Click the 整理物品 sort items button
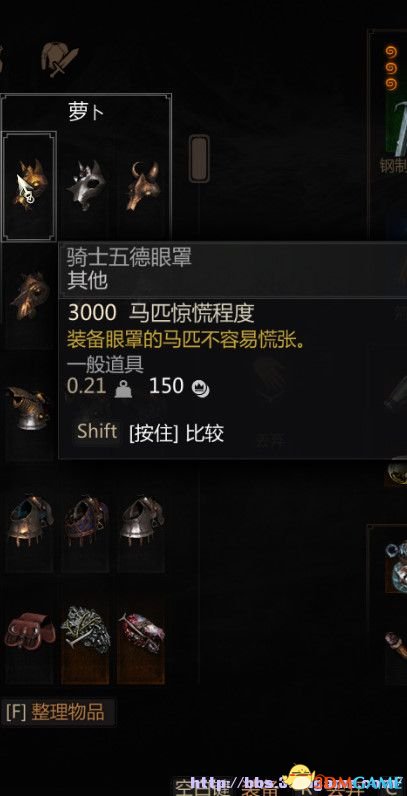Viewport: 407px width, 796px height. [56, 712]
